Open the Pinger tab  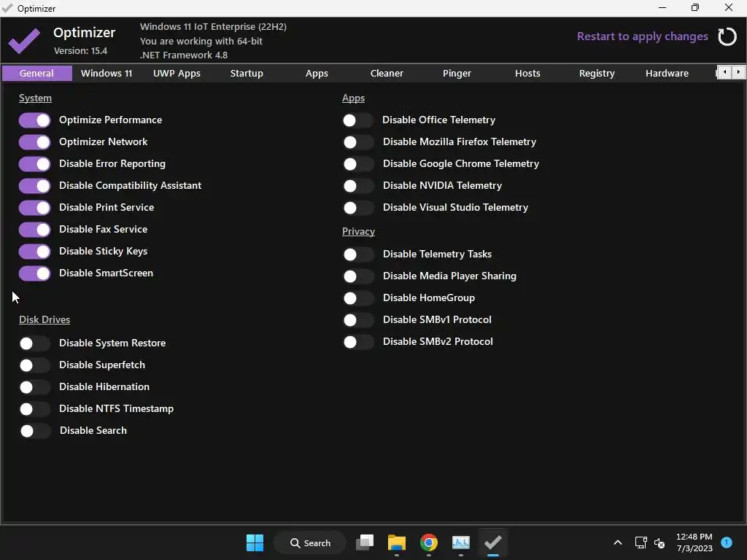coord(457,74)
